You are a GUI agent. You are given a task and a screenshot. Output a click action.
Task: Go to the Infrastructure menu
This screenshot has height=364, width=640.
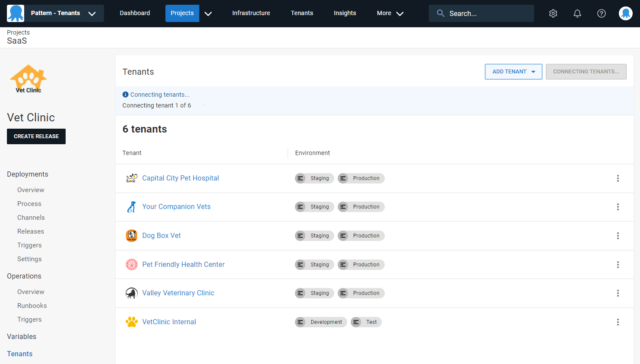click(x=251, y=13)
